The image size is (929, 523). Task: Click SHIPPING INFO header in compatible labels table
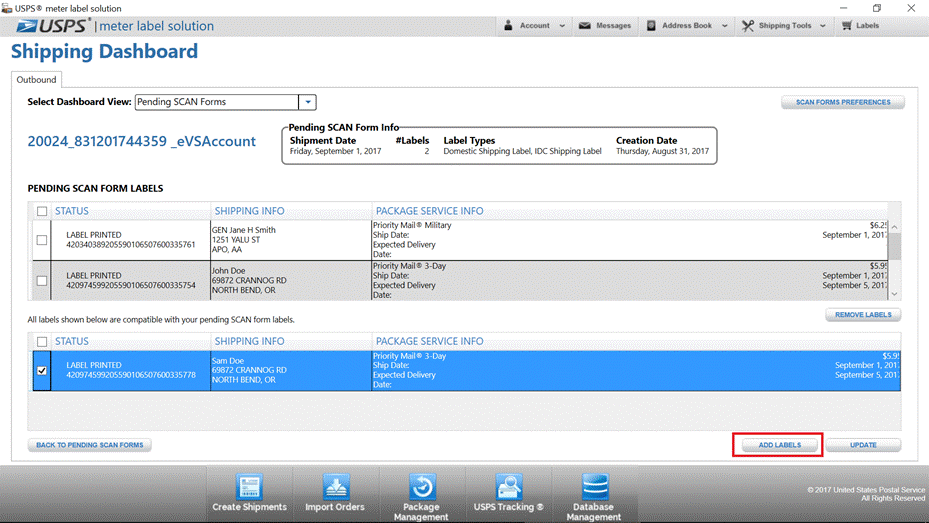point(249,341)
